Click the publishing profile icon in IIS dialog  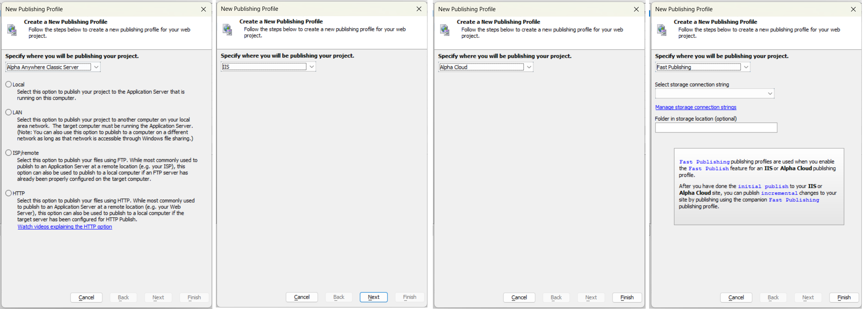click(227, 29)
